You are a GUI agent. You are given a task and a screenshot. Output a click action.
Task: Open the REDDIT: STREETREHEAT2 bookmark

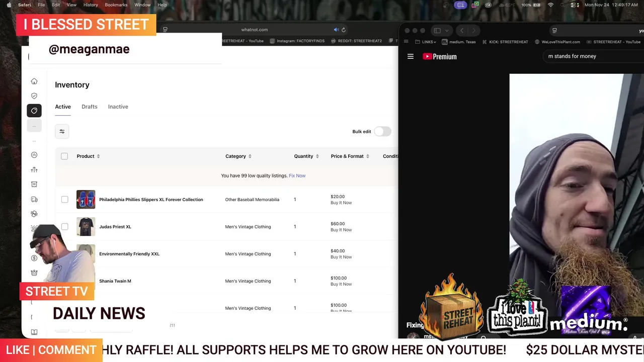pos(357,41)
